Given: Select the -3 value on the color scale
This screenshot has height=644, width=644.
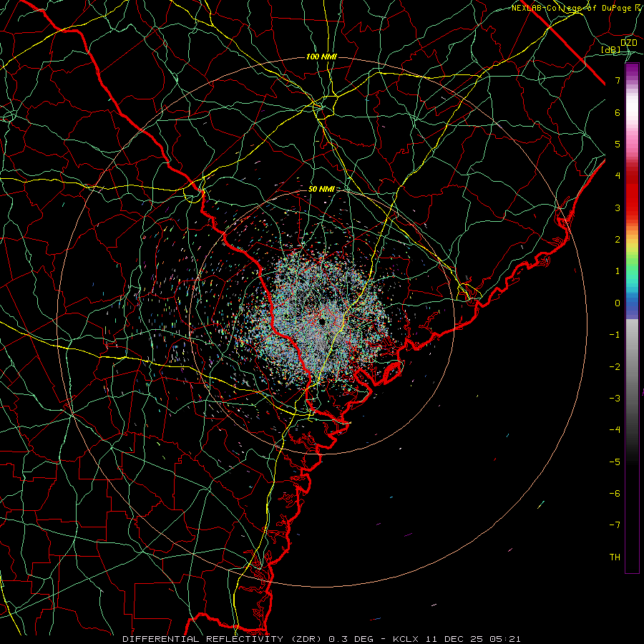Looking at the screenshot, I should tap(615, 399).
